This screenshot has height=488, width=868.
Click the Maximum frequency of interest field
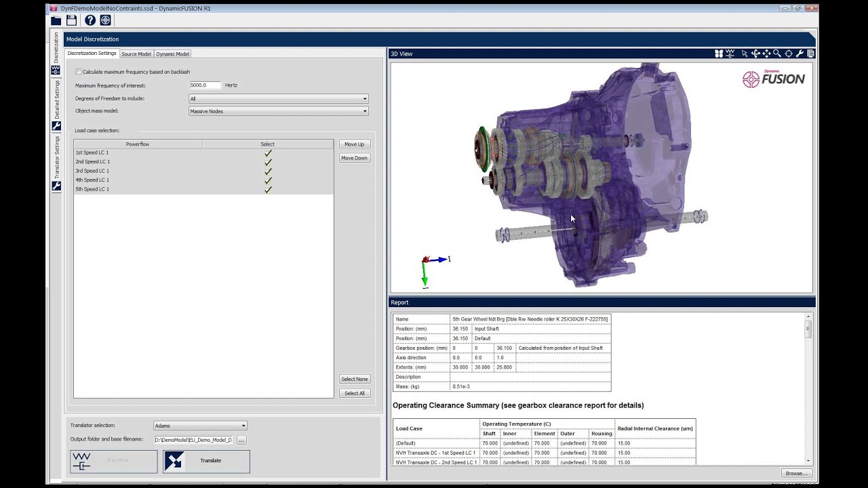205,85
